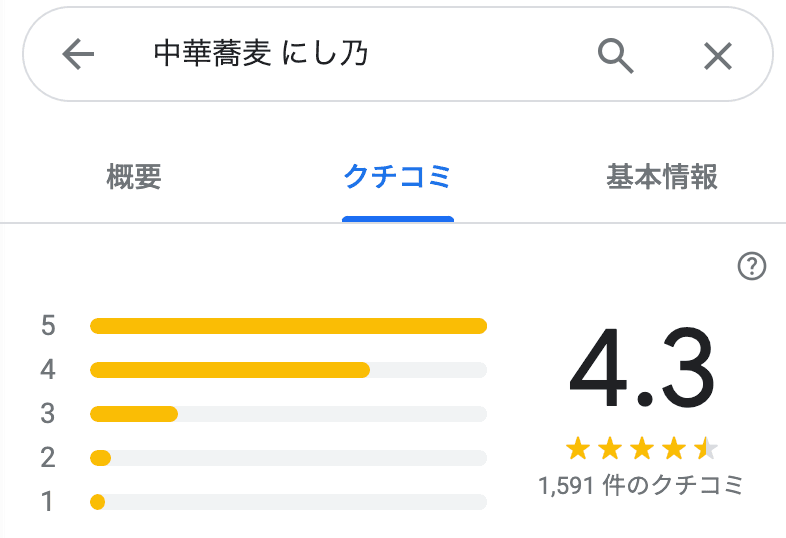Clear the search with the X icon
This screenshot has height=538, width=786.
tap(718, 55)
